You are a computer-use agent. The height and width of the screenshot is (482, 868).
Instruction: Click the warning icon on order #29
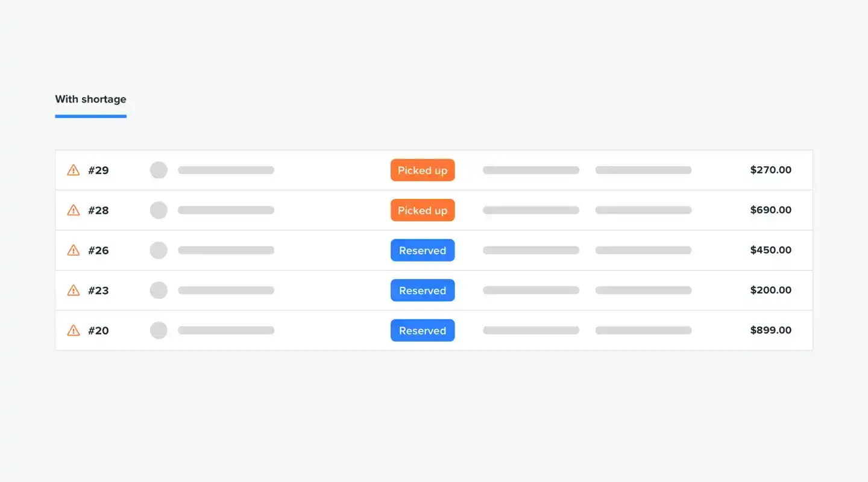(x=73, y=170)
